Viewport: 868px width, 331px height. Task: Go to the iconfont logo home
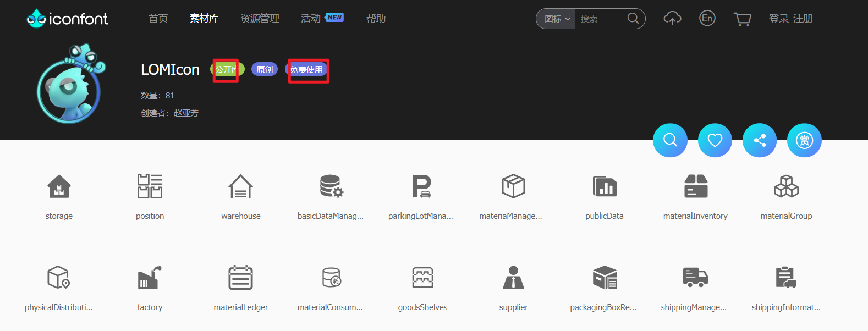[x=67, y=19]
